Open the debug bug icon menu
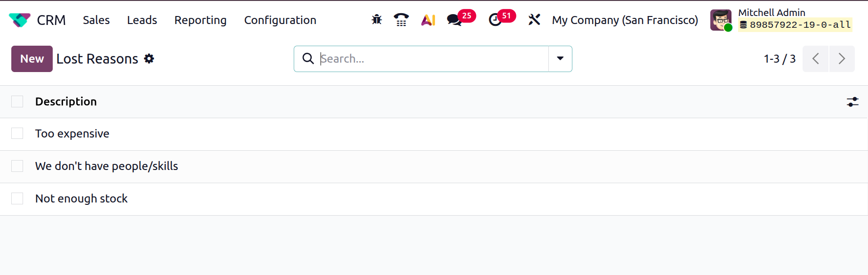This screenshot has width=868, height=275. point(377,20)
